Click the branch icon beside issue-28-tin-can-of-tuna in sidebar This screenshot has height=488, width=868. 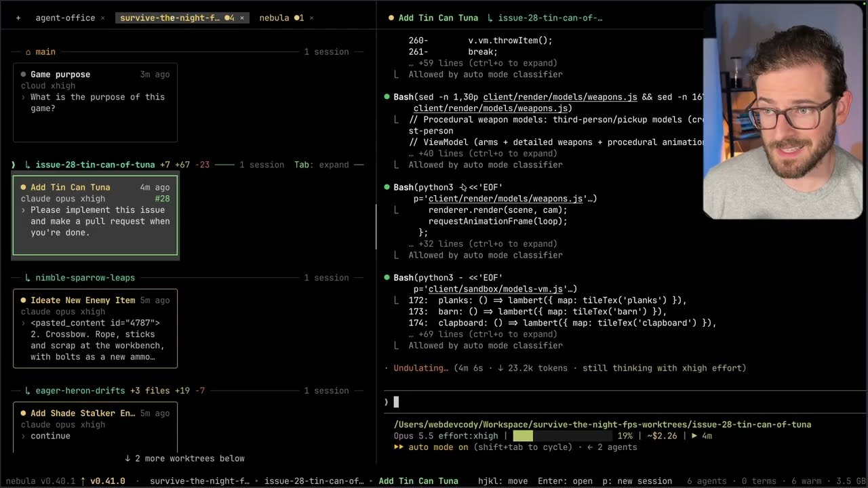pos(28,165)
